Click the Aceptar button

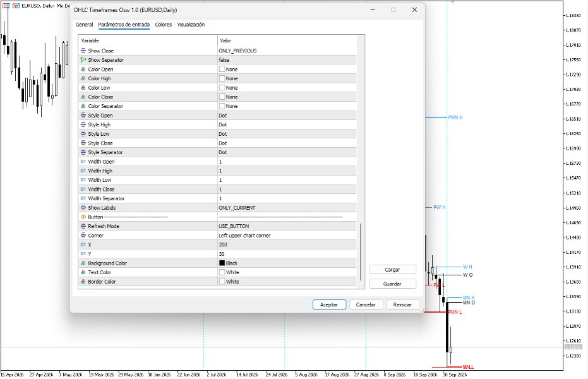(329, 304)
